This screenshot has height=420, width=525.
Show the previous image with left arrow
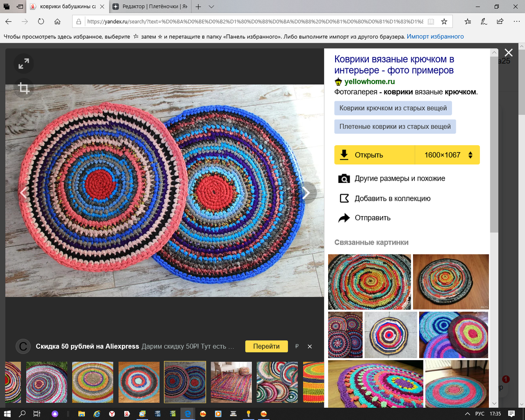(23, 192)
